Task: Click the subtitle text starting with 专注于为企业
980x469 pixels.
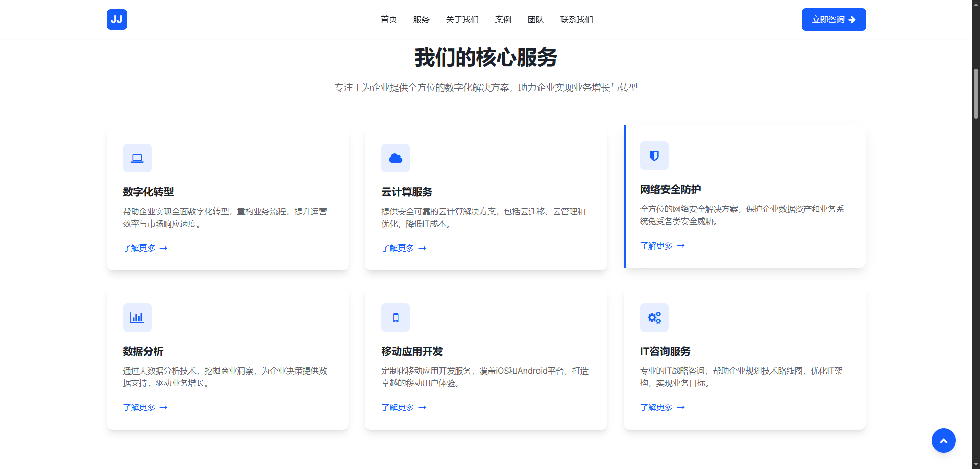Action: (486, 88)
